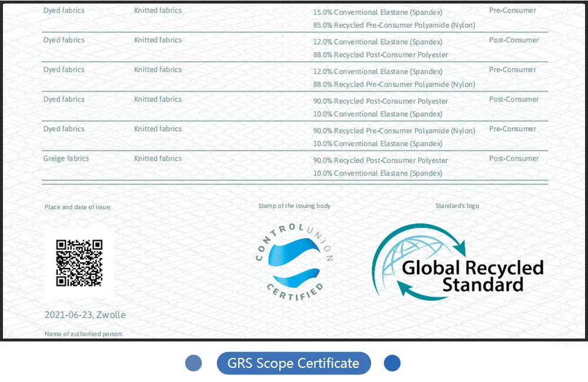
Task: Click the Standard's logo label
Action: click(457, 206)
